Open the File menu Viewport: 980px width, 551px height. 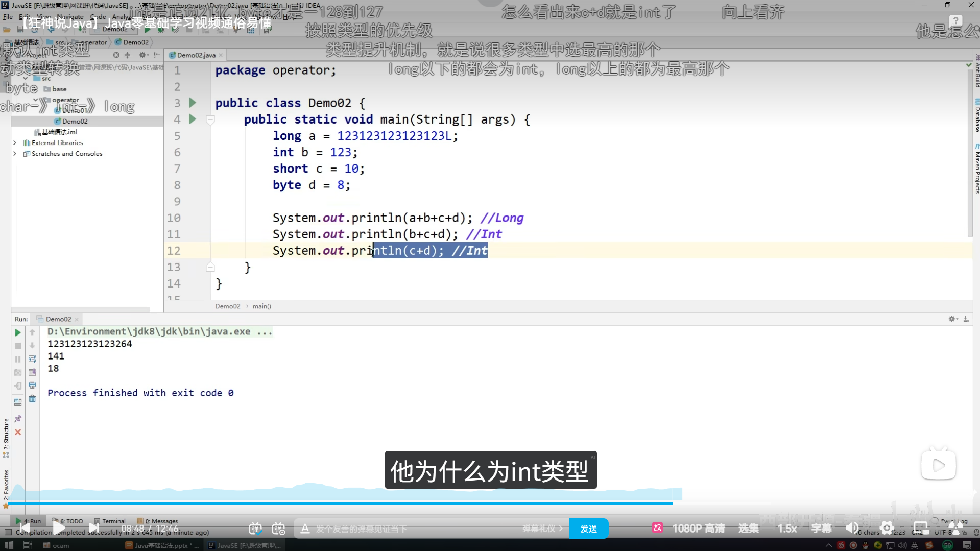click(8, 17)
